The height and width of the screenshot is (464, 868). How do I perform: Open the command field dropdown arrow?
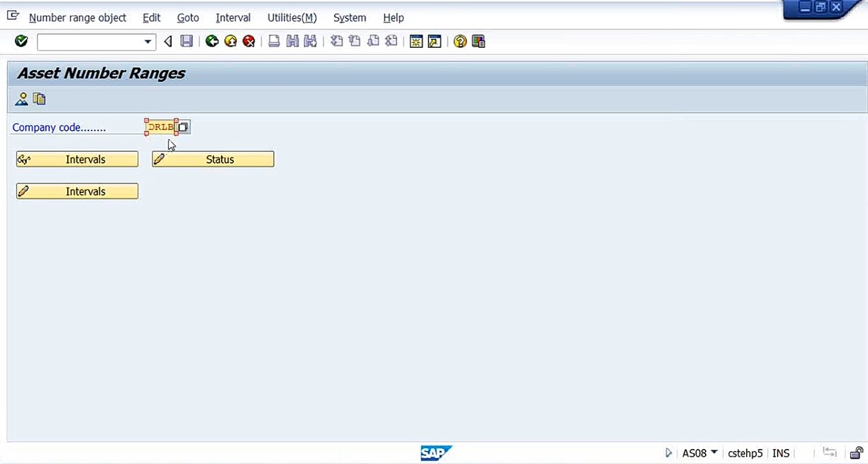click(x=148, y=42)
